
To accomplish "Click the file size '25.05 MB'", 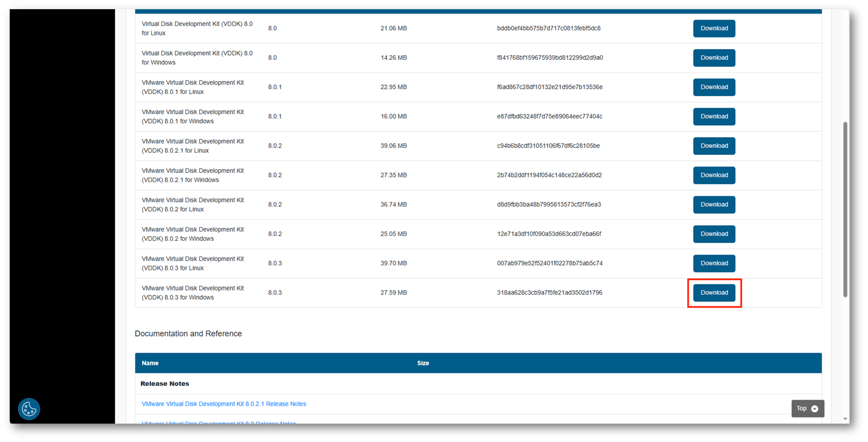I will [394, 234].
